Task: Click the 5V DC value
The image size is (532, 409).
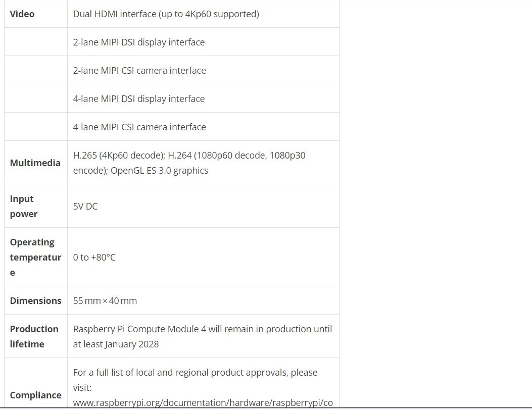Action: tap(85, 206)
